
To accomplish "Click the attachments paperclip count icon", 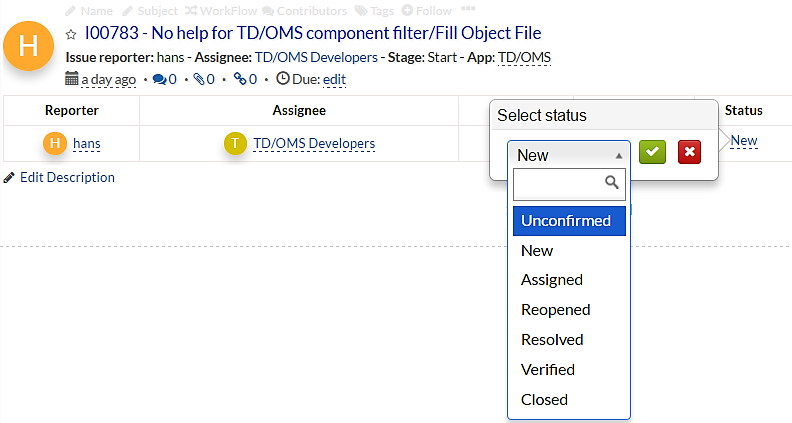I will 199,79.
